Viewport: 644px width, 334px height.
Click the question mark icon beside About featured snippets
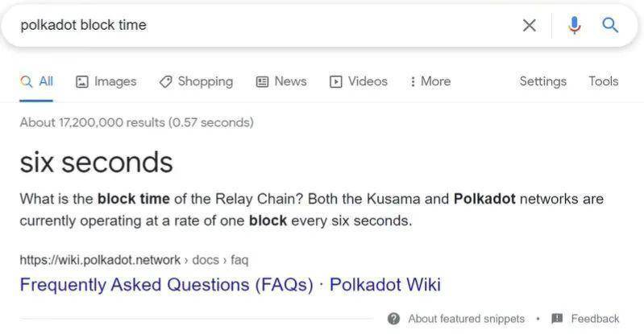[x=393, y=319]
